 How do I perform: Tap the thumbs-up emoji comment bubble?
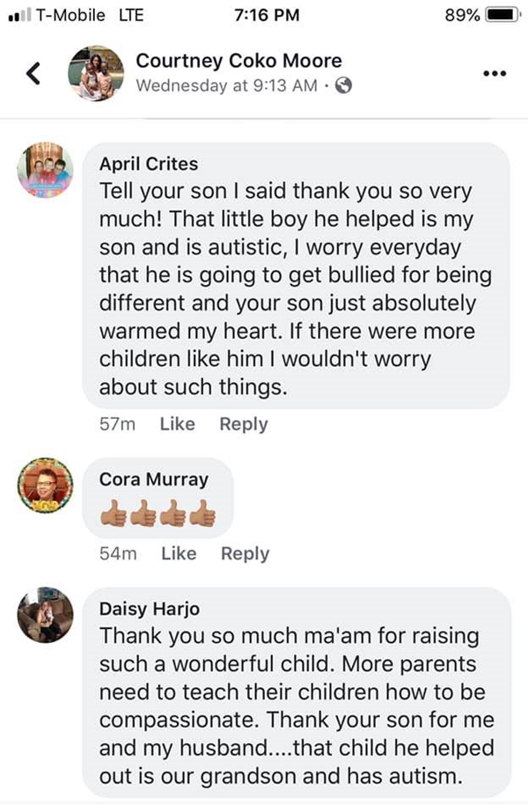click(x=158, y=511)
